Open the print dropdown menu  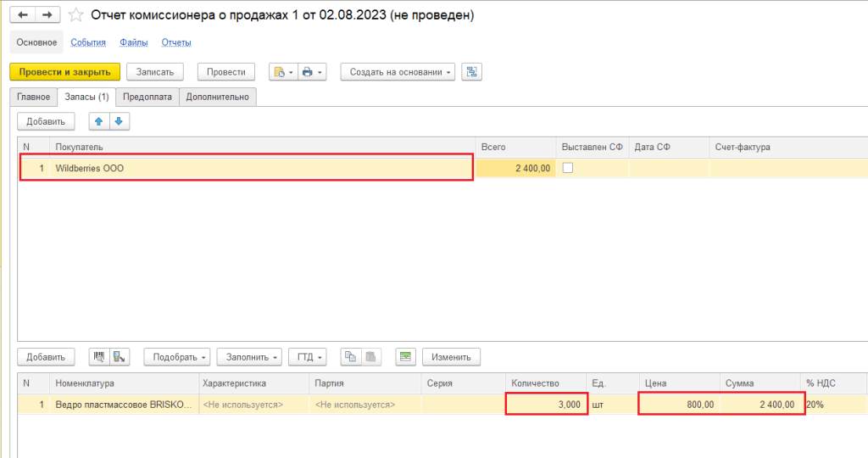312,72
